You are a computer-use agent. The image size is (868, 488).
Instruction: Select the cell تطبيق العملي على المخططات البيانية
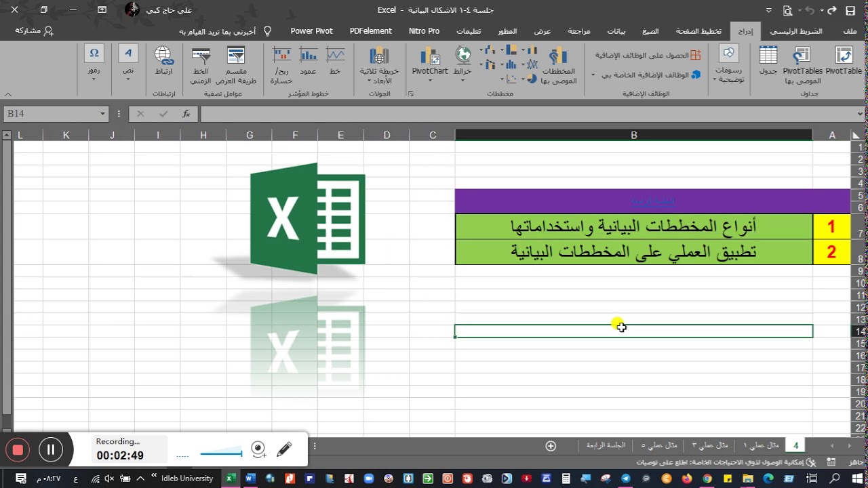point(633,251)
